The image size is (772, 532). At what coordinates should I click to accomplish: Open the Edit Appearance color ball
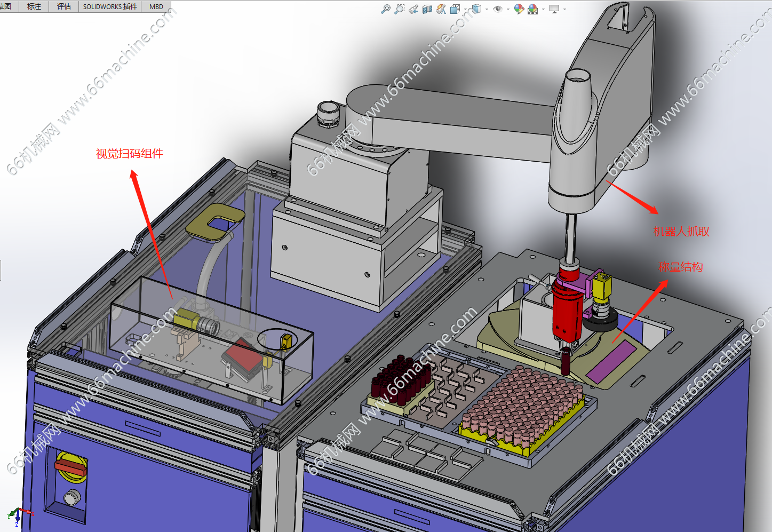click(519, 9)
